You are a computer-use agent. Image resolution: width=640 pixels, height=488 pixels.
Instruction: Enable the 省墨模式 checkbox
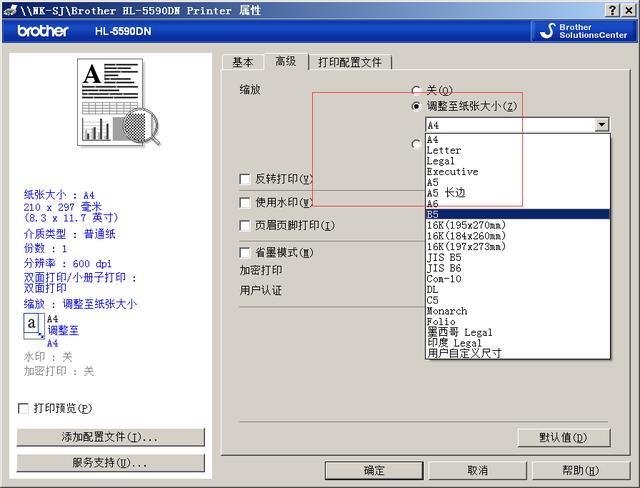245,253
